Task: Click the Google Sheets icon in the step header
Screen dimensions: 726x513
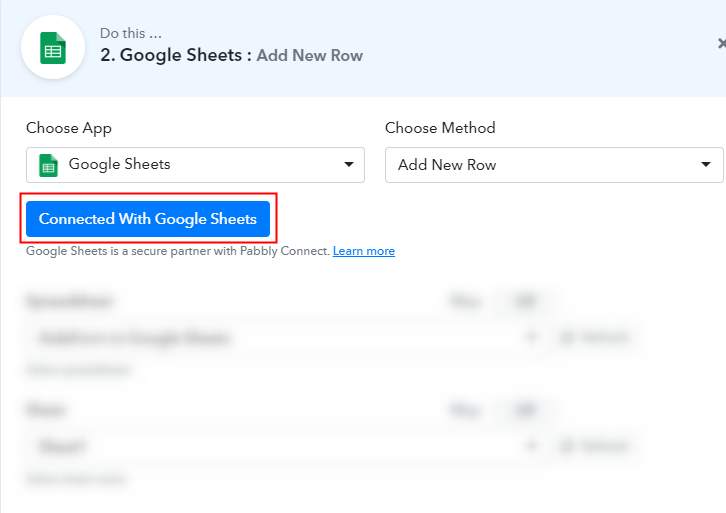Action: pos(53,47)
